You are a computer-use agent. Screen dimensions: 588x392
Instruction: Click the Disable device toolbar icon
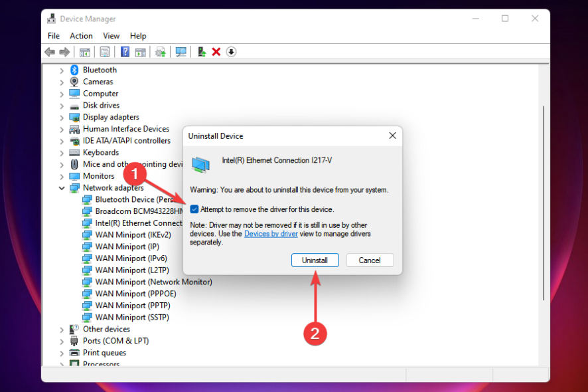coord(230,51)
